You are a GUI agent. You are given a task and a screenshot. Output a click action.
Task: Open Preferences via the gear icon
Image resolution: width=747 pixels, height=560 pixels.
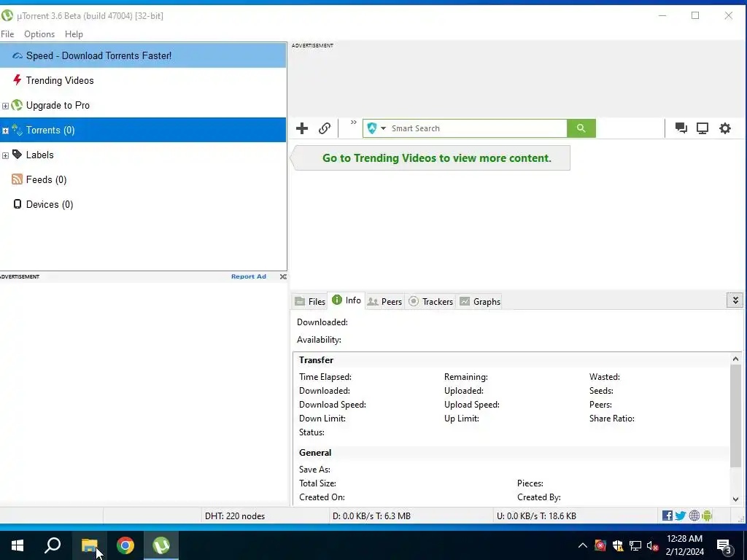(725, 128)
